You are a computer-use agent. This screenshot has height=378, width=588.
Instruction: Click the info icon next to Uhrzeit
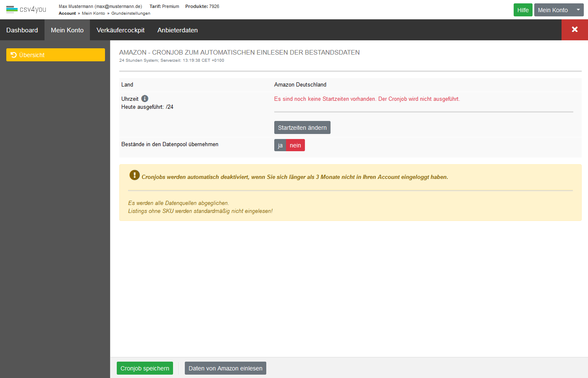click(145, 99)
